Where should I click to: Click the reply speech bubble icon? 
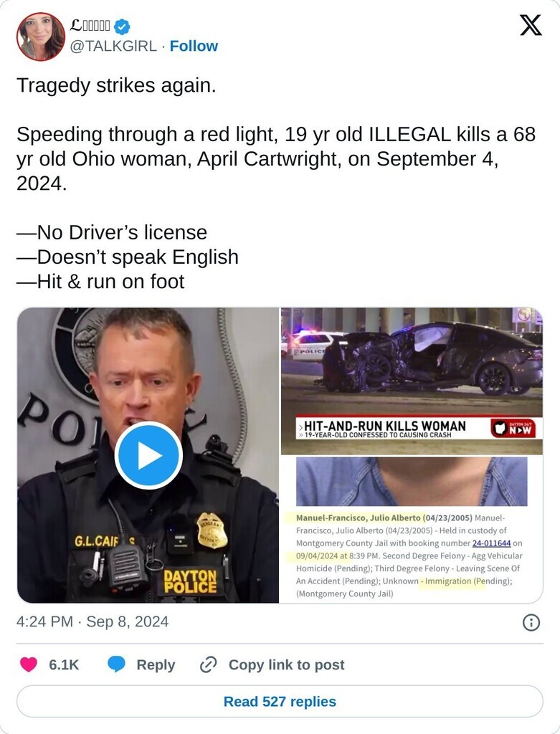tap(117, 664)
